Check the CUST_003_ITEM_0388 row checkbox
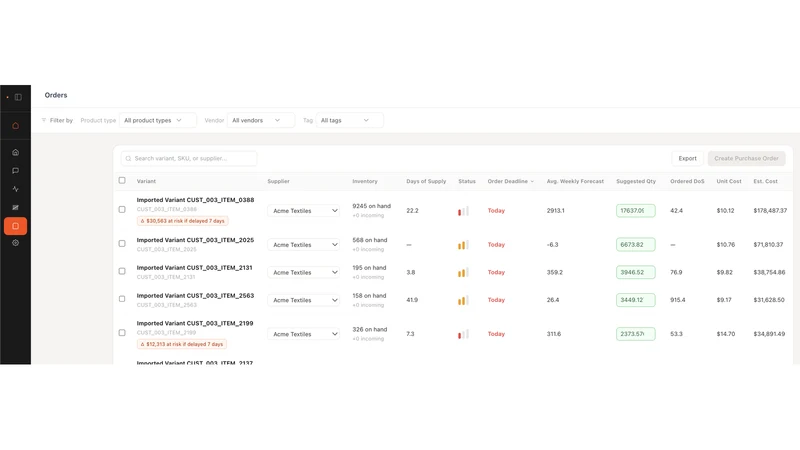The height and width of the screenshot is (450, 800). pos(122,209)
